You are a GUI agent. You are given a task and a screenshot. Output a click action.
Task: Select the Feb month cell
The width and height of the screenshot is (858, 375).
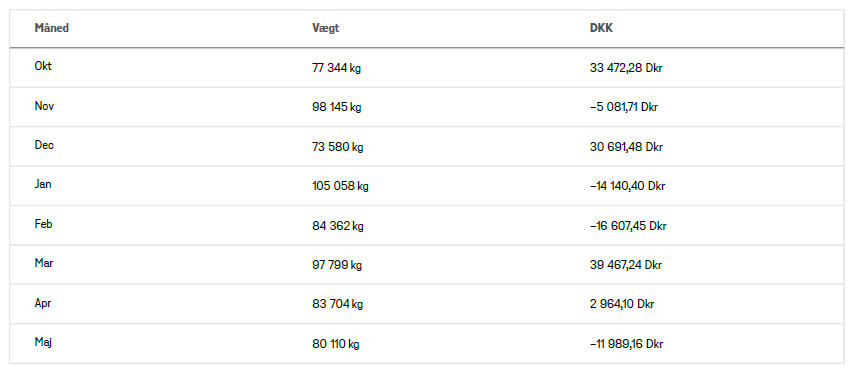click(44, 224)
